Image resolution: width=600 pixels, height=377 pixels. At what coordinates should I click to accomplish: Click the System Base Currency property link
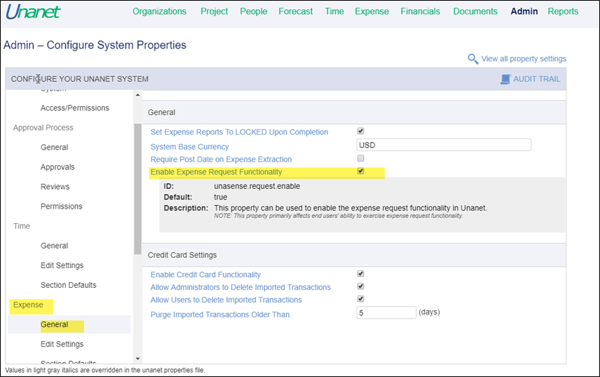[189, 147]
